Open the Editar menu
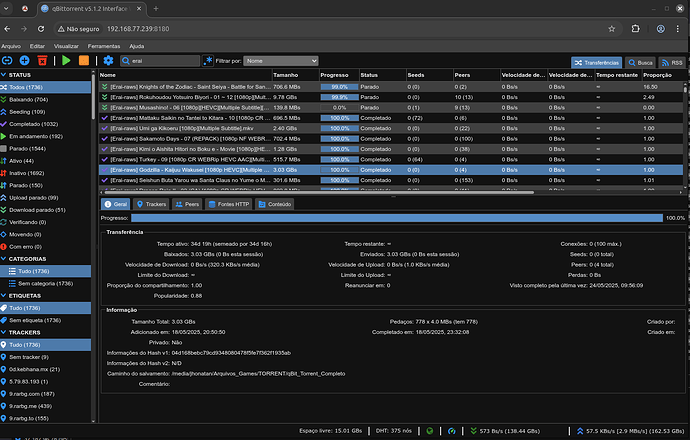 pyautogui.click(x=37, y=46)
